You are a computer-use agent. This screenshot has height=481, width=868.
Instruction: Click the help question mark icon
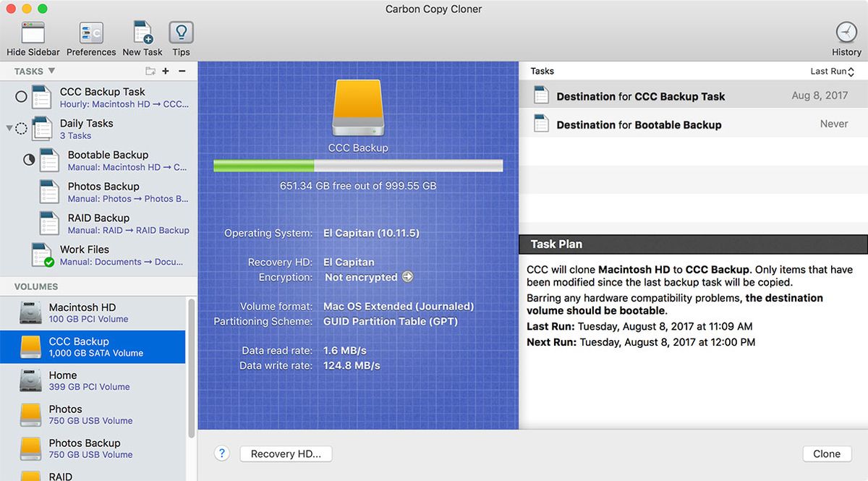(222, 454)
